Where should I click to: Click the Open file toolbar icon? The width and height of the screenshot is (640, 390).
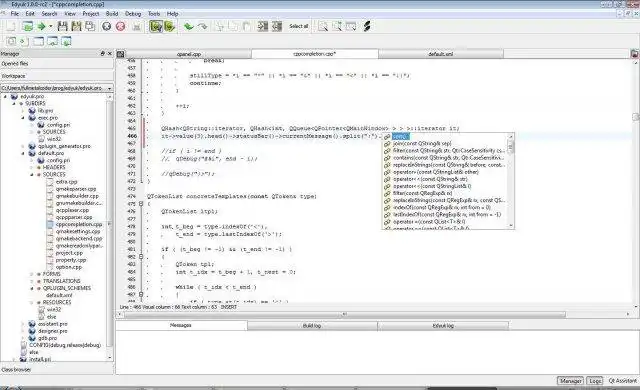click(x=27, y=27)
